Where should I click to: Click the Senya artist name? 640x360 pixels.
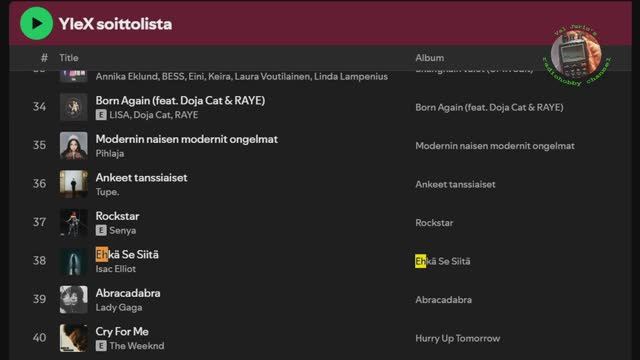point(122,231)
